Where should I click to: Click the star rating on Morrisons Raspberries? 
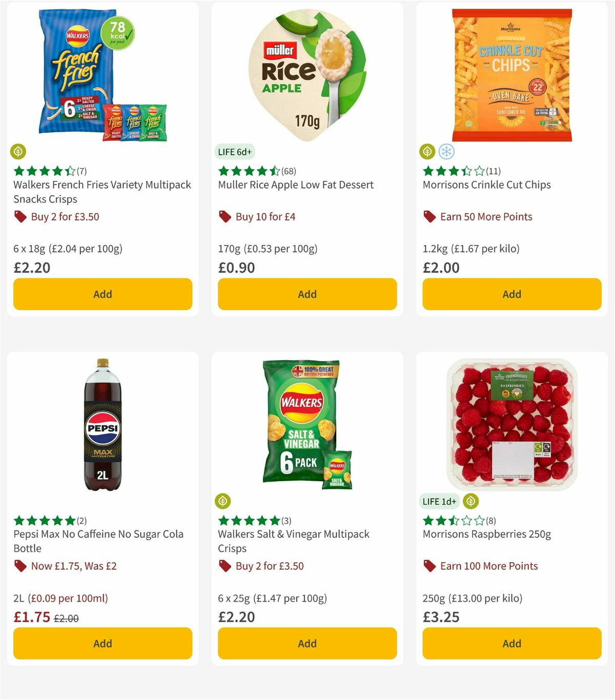451,521
